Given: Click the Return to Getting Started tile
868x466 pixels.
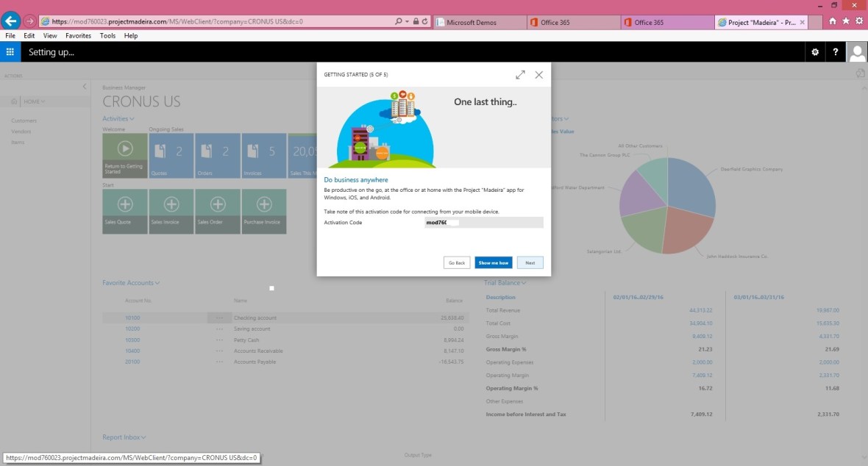Looking at the screenshot, I should [125, 156].
